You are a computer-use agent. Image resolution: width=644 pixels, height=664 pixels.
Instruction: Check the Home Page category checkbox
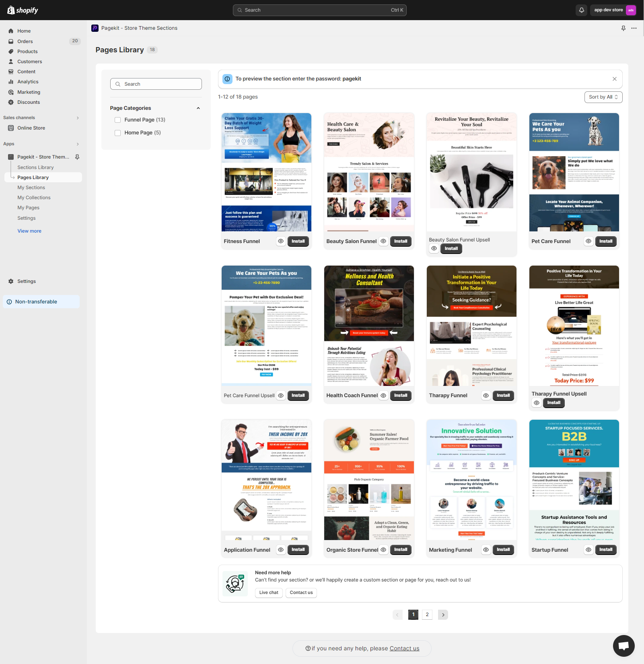118,133
